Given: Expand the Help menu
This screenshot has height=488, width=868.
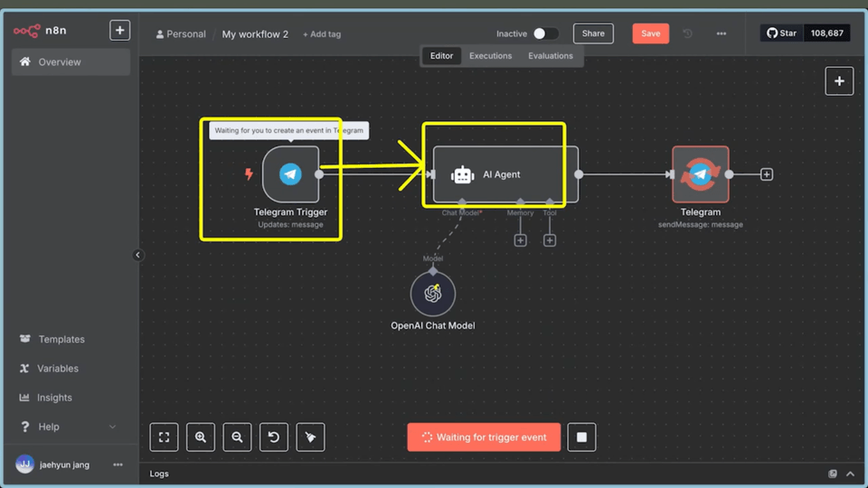Looking at the screenshot, I should [x=68, y=427].
